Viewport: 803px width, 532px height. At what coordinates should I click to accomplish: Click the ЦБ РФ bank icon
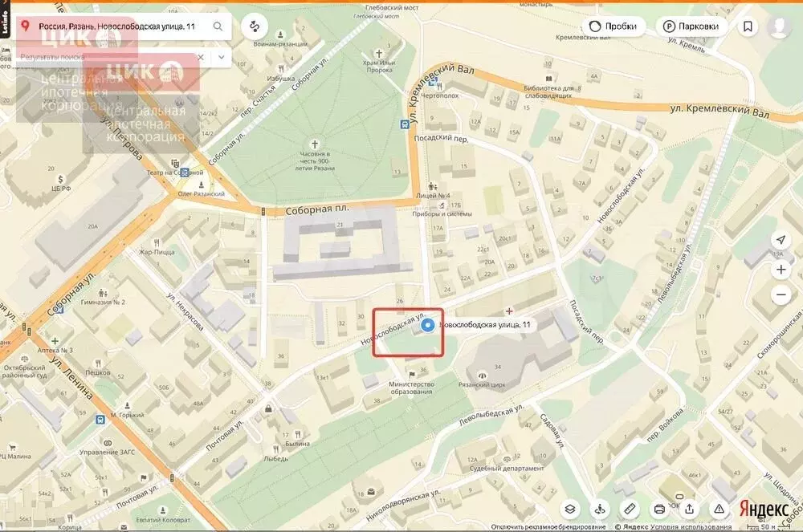click(61, 179)
